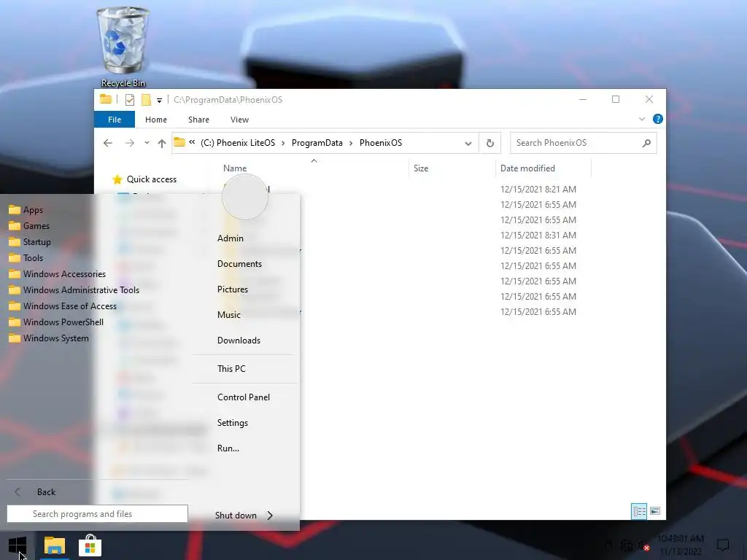Open Control Panel from Start menu
The width and height of the screenshot is (747, 560).
click(x=244, y=397)
